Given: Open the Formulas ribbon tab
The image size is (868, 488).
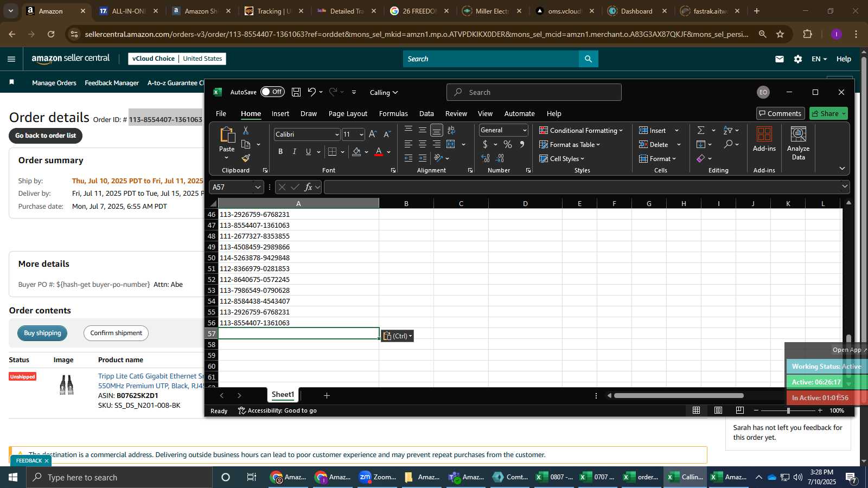Looking at the screenshot, I should [x=393, y=113].
